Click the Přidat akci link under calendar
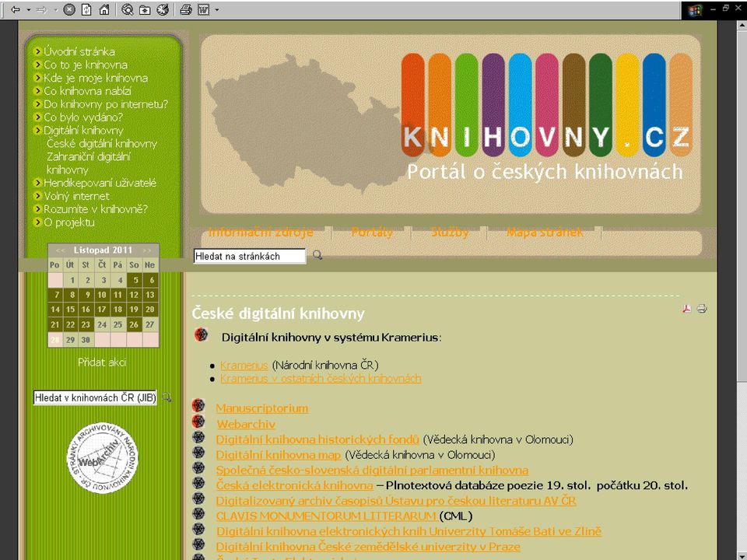The width and height of the screenshot is (747, 560). pyautogui.click(x=102, y=362)
